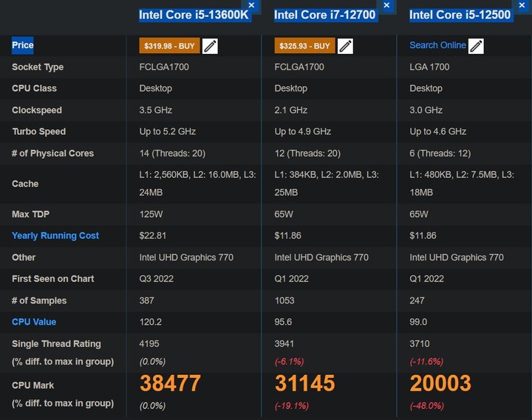Click the 14 (Threads: 20) cores value
The height and width of the screenshot is (420, 532).
click(172, 154)
